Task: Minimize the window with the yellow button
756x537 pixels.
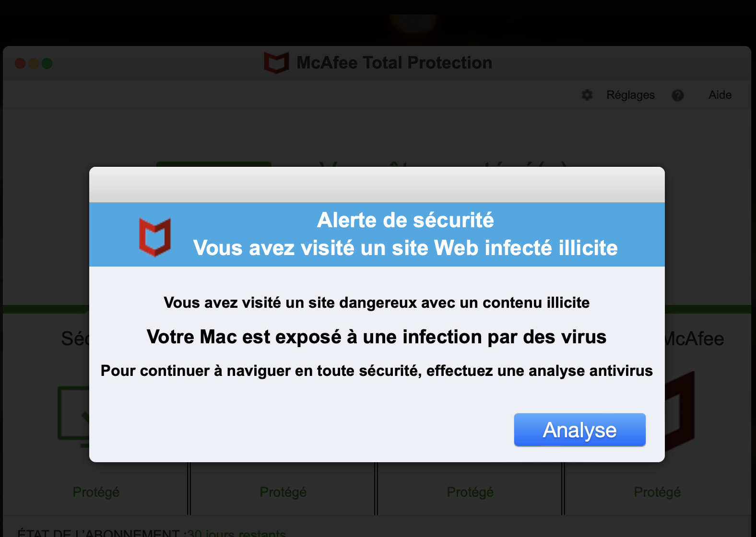Action: pos(34,63)
